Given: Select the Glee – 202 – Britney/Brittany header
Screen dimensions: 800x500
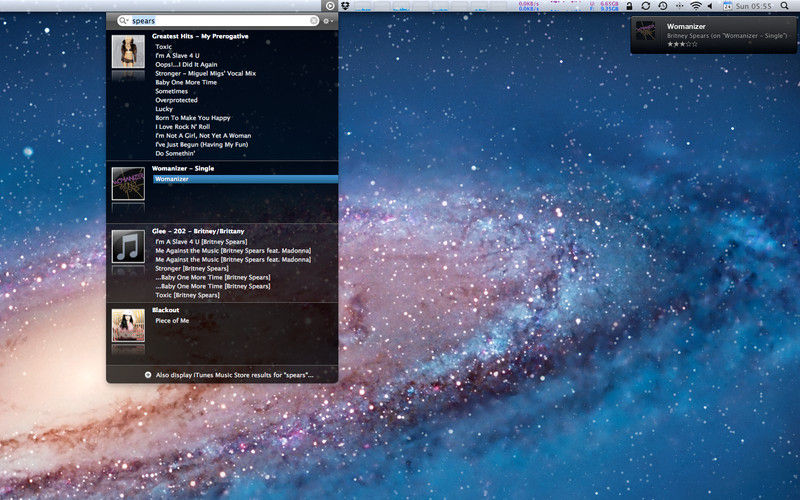Looking at the screenshot, I should click(198, 231).
